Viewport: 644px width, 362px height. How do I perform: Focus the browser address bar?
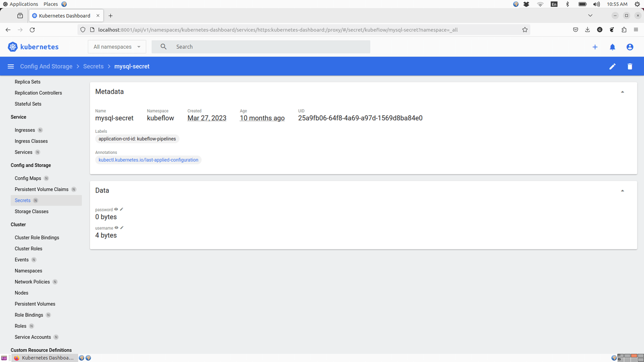305,30
